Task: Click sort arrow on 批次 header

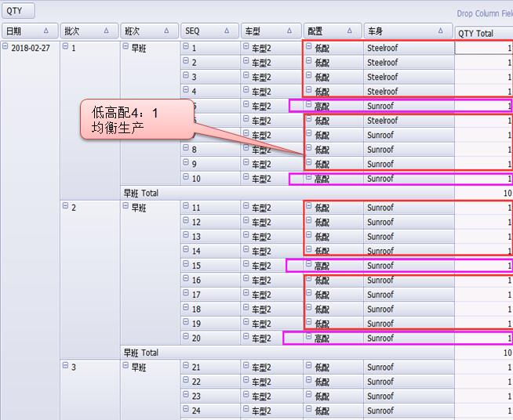Action: coord(107,31)
